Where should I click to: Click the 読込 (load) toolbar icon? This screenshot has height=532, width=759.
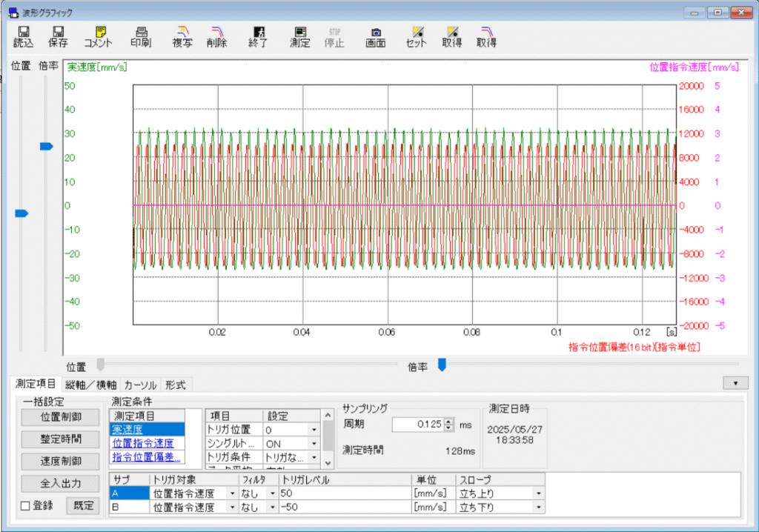(x=23, y=36)
